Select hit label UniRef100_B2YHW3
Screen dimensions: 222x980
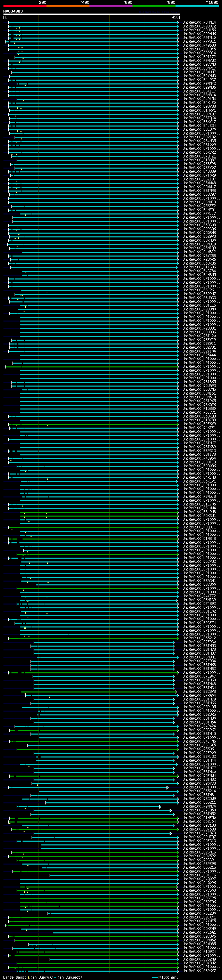[x=199, y=76]
